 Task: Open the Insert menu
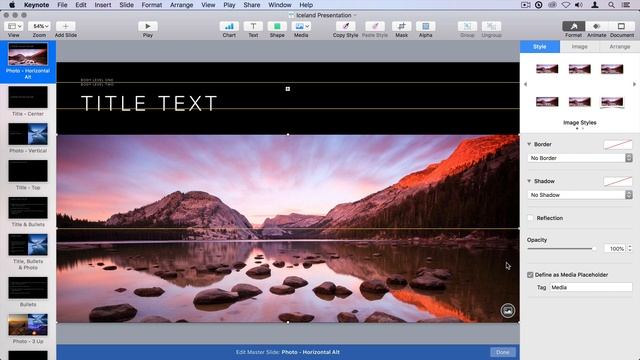click(102, 5)
